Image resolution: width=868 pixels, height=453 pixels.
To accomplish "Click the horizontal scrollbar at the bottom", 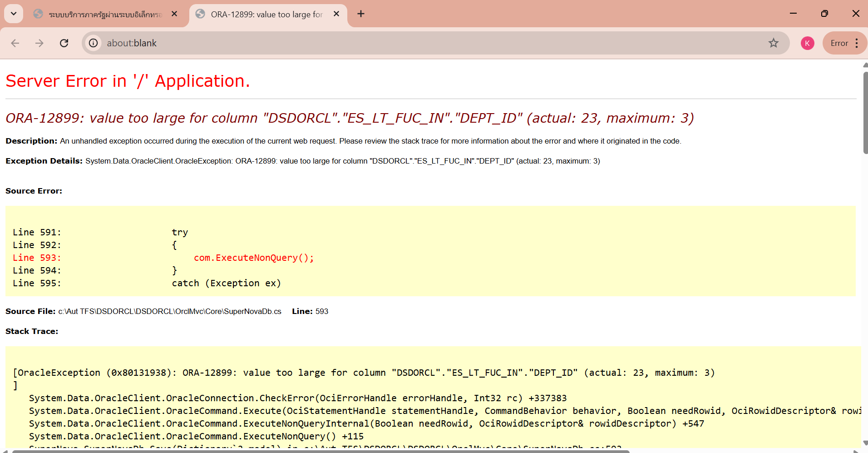I will coord(318,451).
